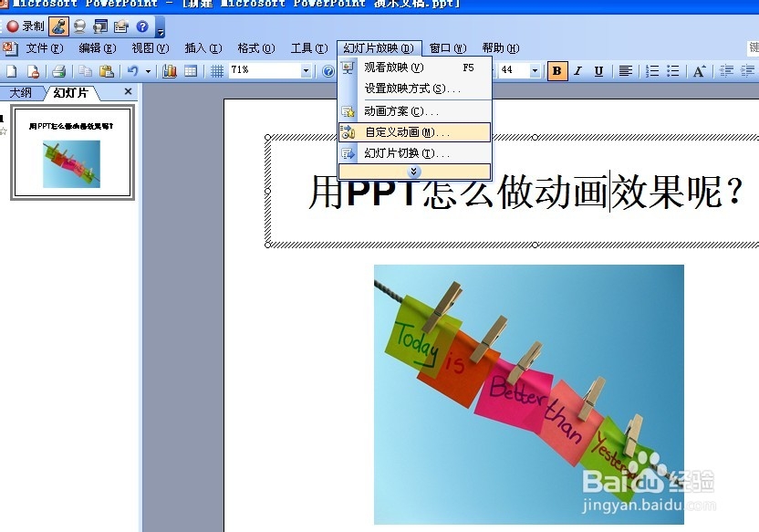Toggle Bold formatting
Screen dimensions: 759x532
pyautogui.click(x=556, y=71)
